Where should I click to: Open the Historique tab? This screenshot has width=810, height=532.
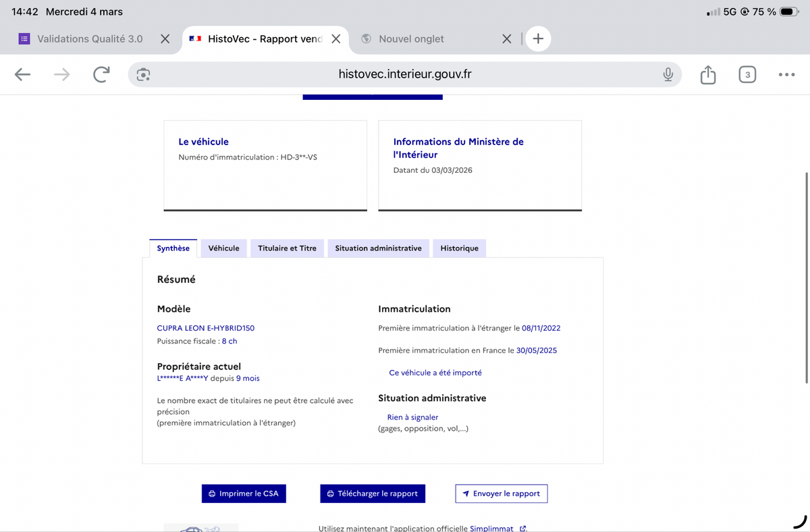[x=459, y=248]
